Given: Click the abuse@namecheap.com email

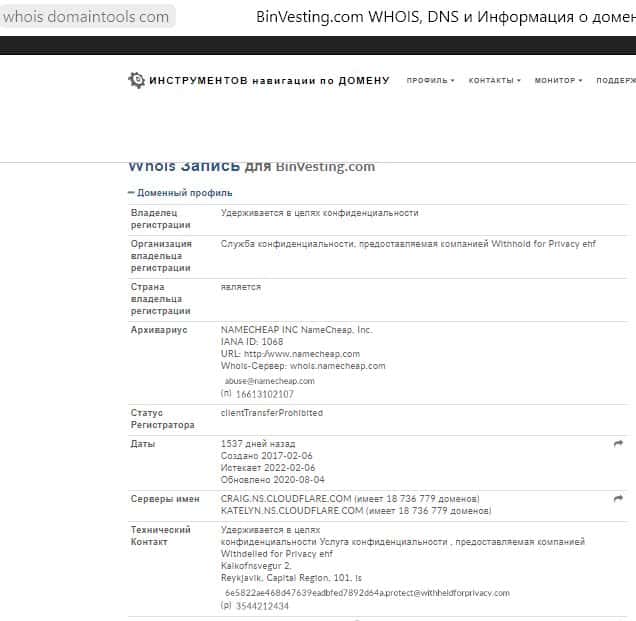Looking at the screenshot, I should coord(269,381).
